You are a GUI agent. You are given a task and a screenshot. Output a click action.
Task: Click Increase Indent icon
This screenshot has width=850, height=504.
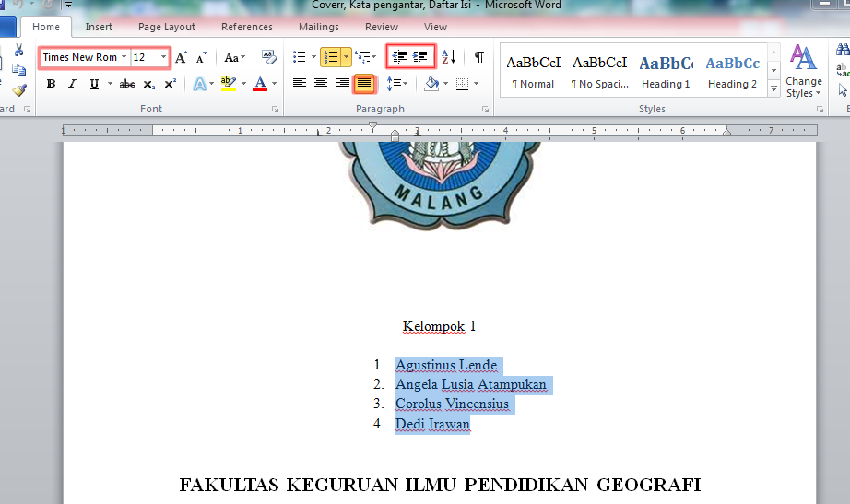pos(420,57)
